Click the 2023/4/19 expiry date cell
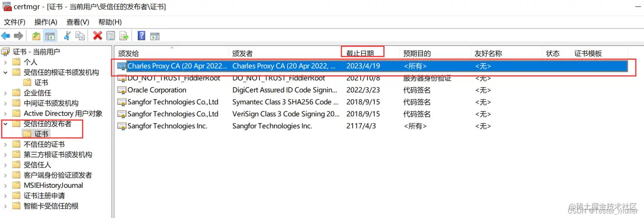644x218 pixels. click(x=363, y=66)
